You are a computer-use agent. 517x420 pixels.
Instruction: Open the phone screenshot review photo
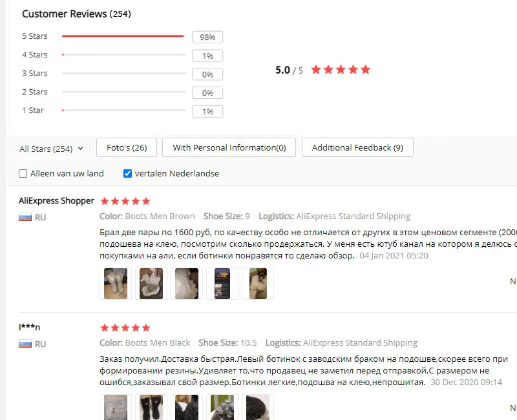(x=222, y=284)
